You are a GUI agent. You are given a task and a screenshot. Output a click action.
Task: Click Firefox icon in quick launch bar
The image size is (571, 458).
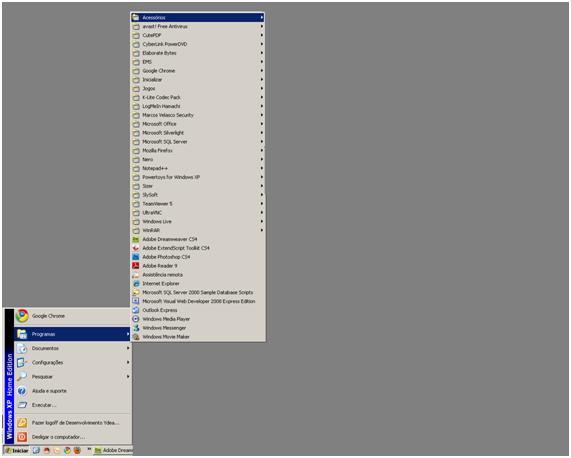click(x=77, y=450)
